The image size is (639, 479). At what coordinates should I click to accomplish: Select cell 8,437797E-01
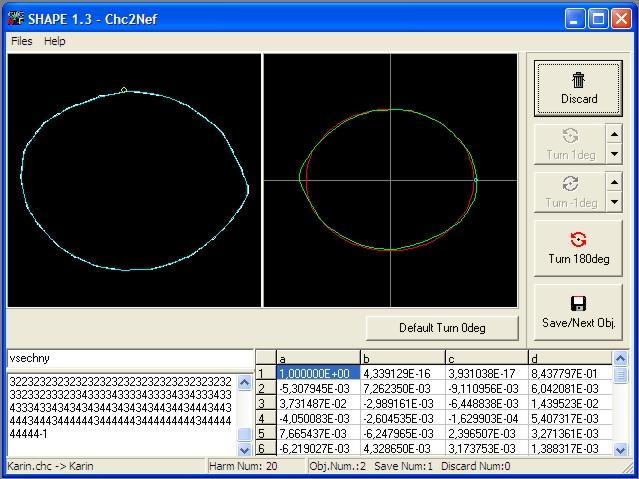pyautogui.click(x=571, y=373)
